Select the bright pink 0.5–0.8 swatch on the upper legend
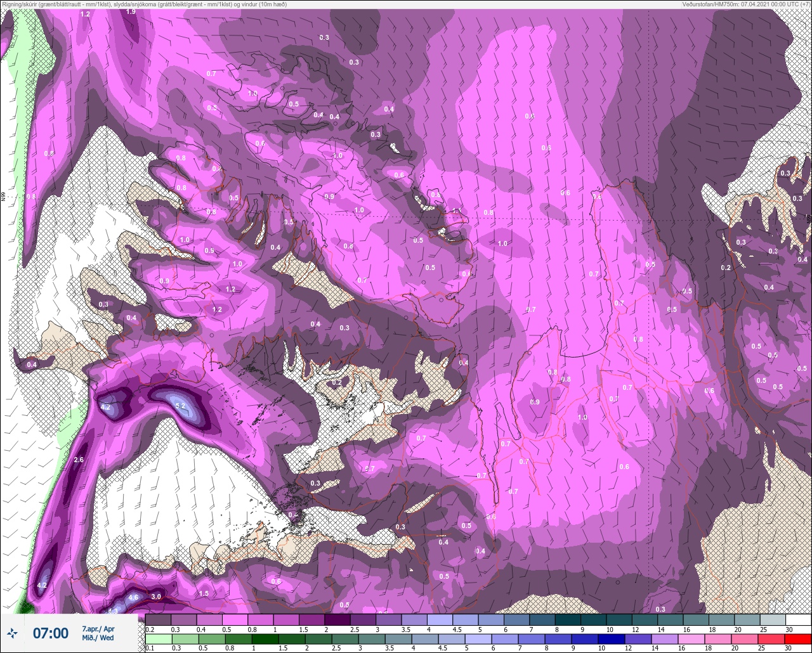812x653 pixels. 235,619
